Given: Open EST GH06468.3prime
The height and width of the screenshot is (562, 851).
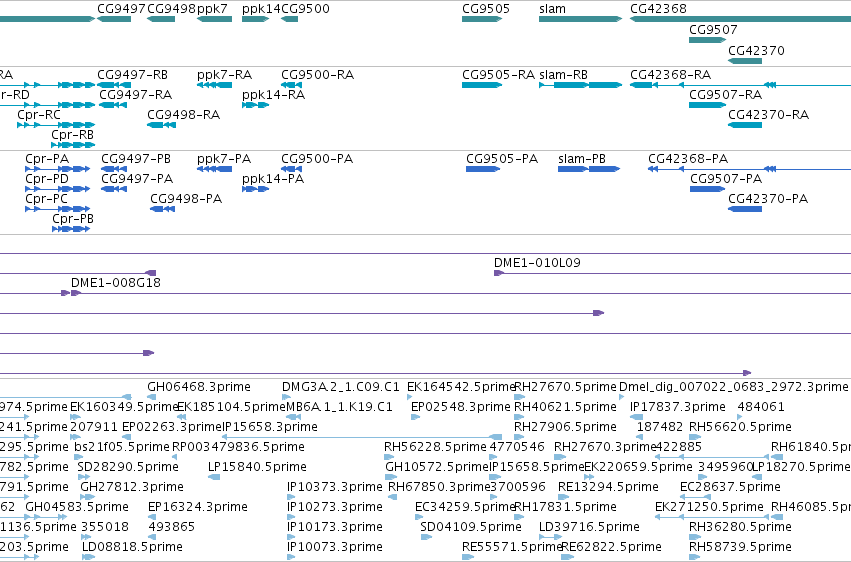Looking at the screenshot, I should pyautogui.click(x=199, y=387).
